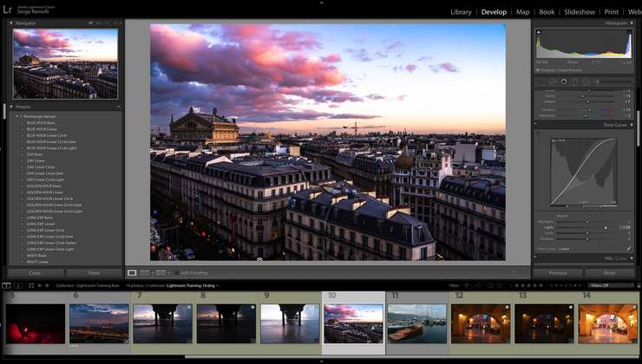Toggle Tone Curve panel on/off switch
This screenshot has height=364, width=642.
[536, 124]
